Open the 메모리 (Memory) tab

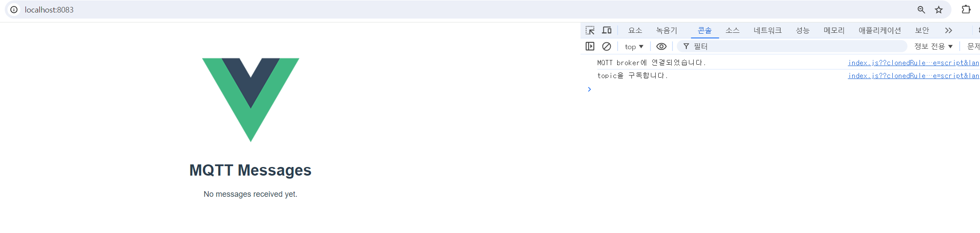click(834, 30)
